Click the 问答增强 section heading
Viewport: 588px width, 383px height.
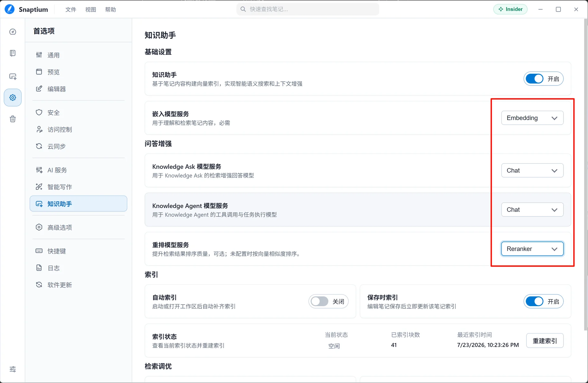tap(158, 144)
